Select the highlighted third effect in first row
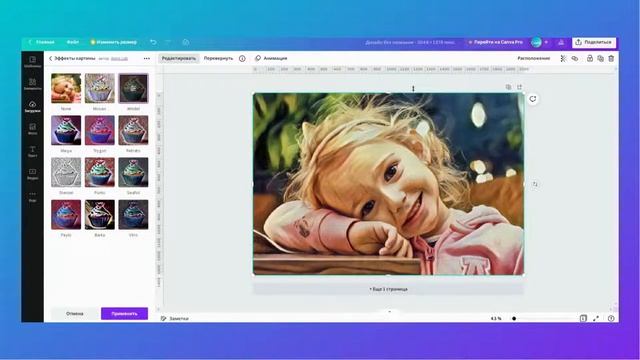640x360 pixels. click(x=133, y=88)
